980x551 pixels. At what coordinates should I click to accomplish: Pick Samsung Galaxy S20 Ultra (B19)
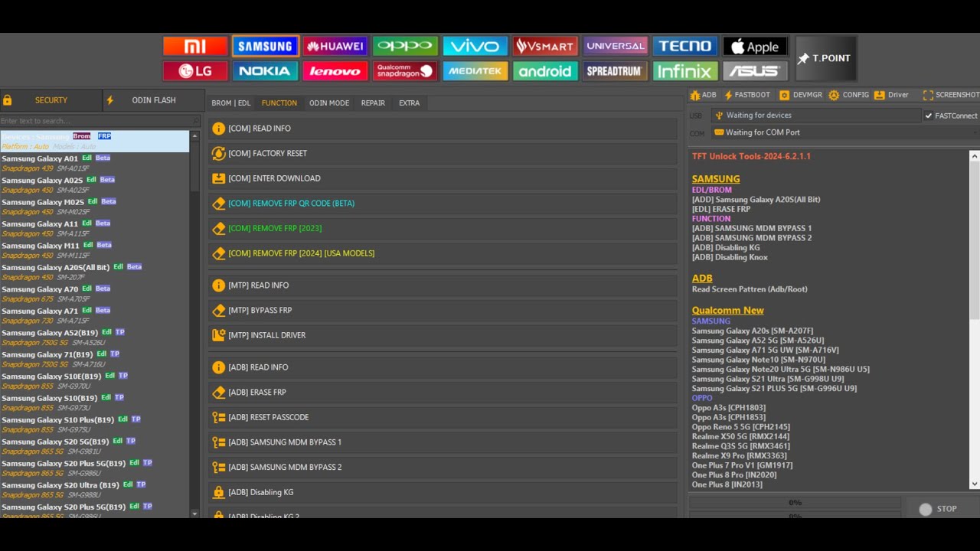pyautogui.click(x=94, y=490)
